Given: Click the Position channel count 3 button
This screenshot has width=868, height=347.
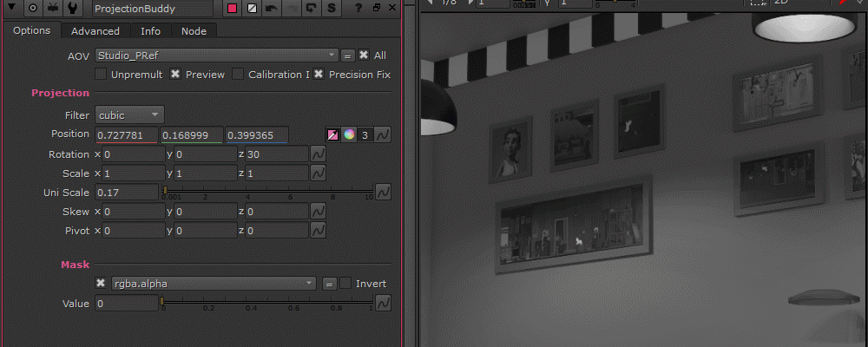Looking at the screenshot, I should pyautogui.click(x=365, y=135).
